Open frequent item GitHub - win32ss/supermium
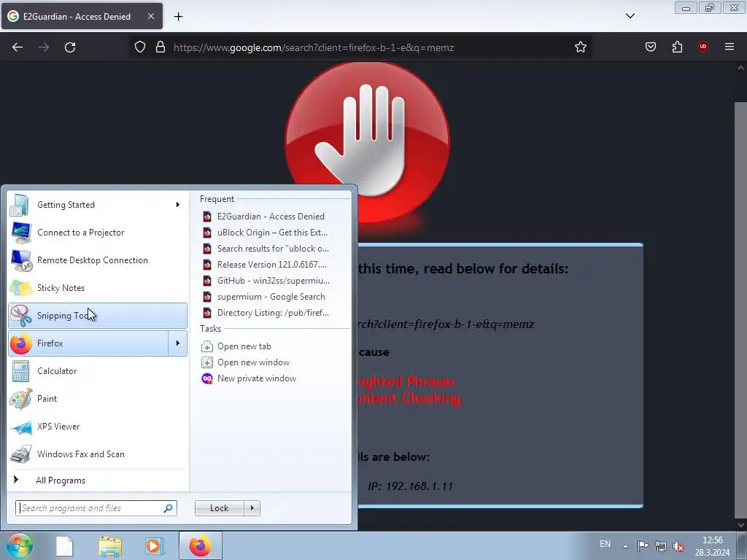The width and height of the screenshot is (747, 560). [x=275, y=281]
